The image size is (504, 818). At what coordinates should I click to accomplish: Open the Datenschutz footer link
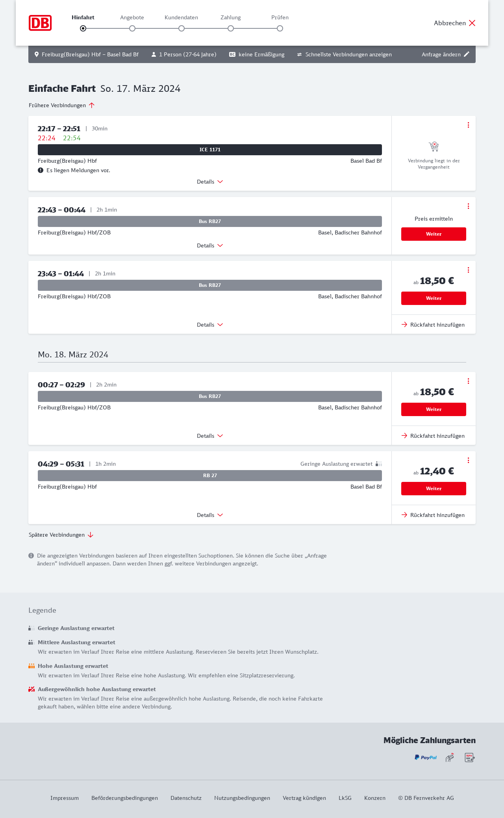186,798
